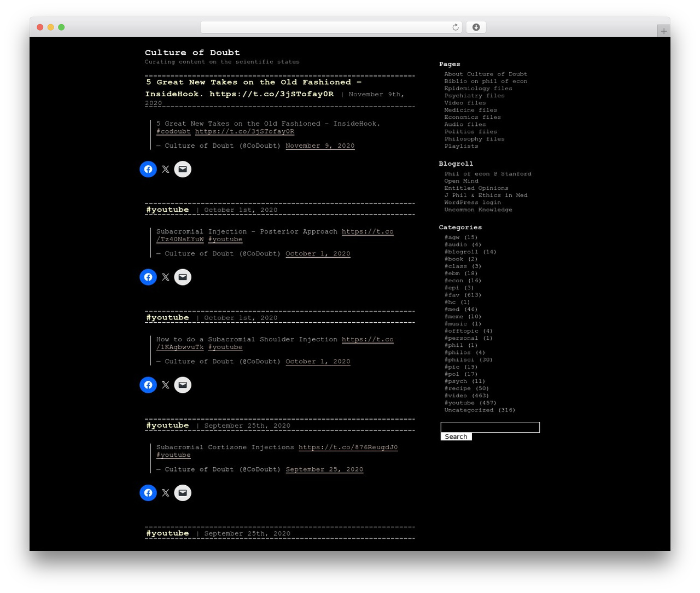
Task: Open the #agw category
Action: point(452,237)
